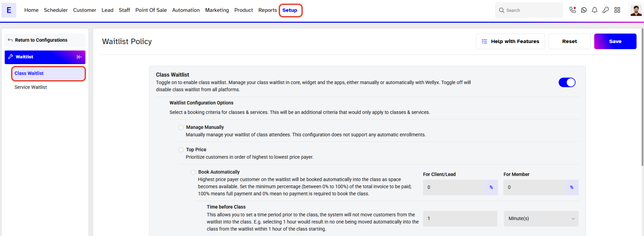Click the checklist icon in Help with Features
This screenshot has width=644, height=236.
click(484, 41)
